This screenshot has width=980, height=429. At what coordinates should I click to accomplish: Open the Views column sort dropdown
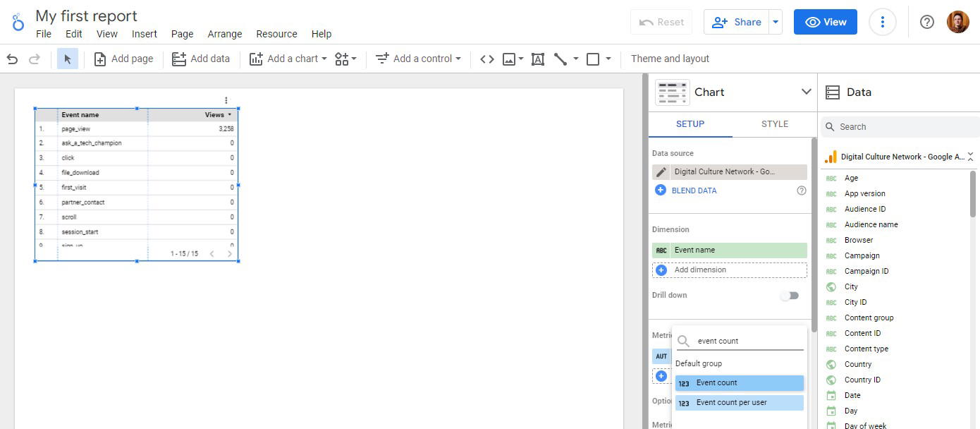click(229, 114)
